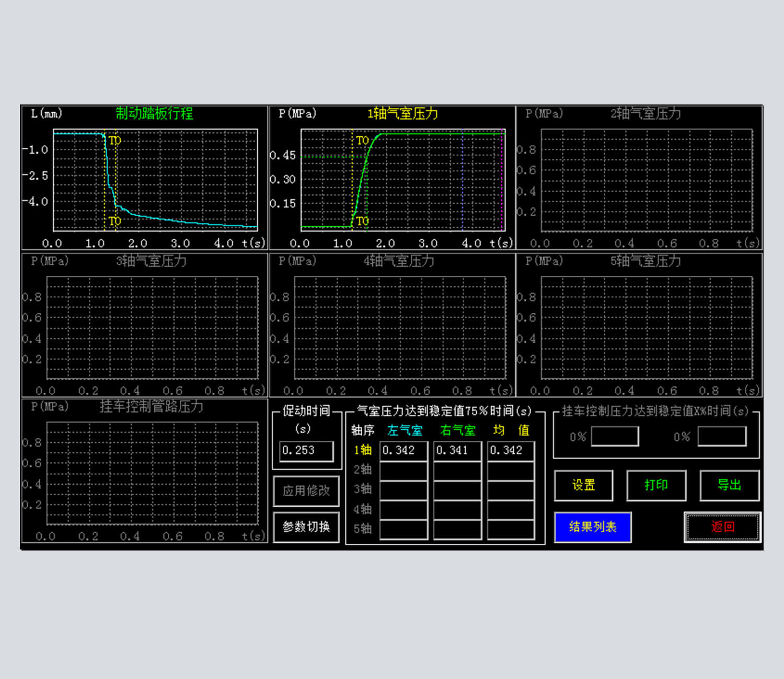Click the second 0% trailer pressure time field
Image resolution: width=784 pixels, height=679 pixels.
pos(721,437)
